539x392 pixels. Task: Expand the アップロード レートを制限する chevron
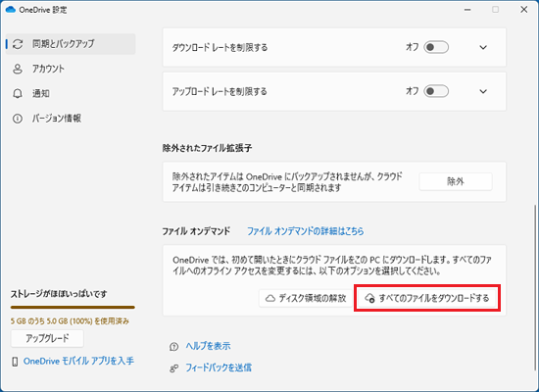483,91
